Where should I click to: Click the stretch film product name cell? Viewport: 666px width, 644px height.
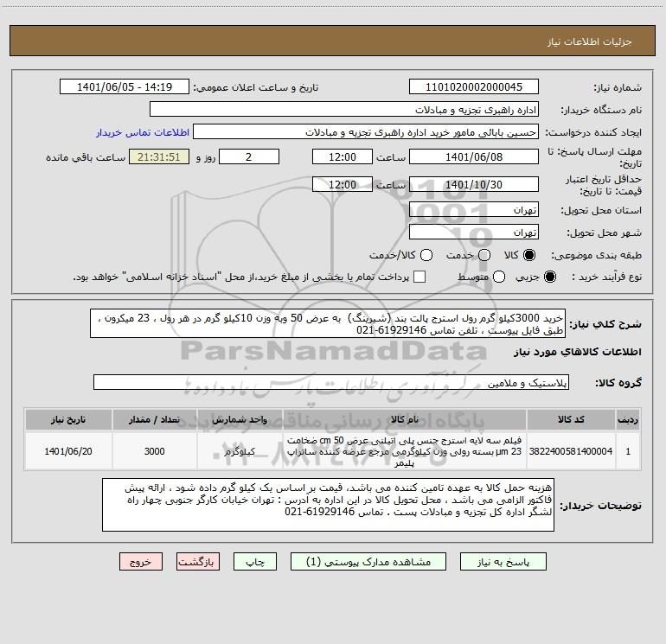[405, 451]
